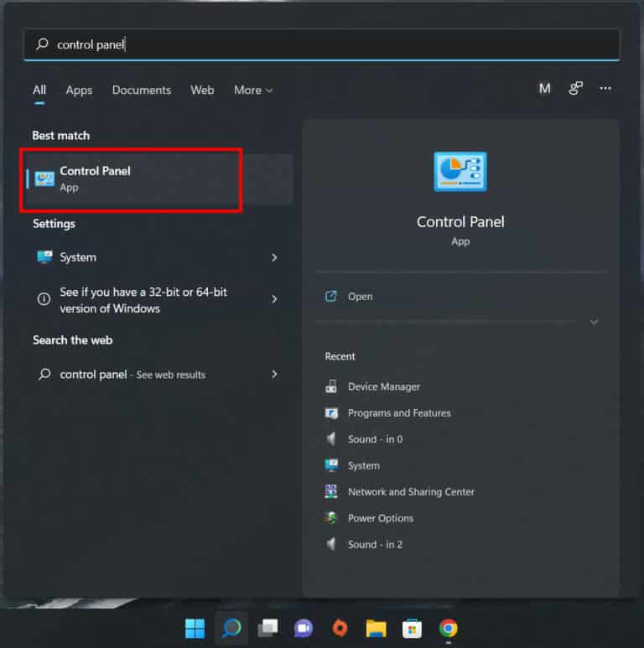The image size is (644, 648).
Task: Open Task View from taskbar
Action: [x=267, y=628]
